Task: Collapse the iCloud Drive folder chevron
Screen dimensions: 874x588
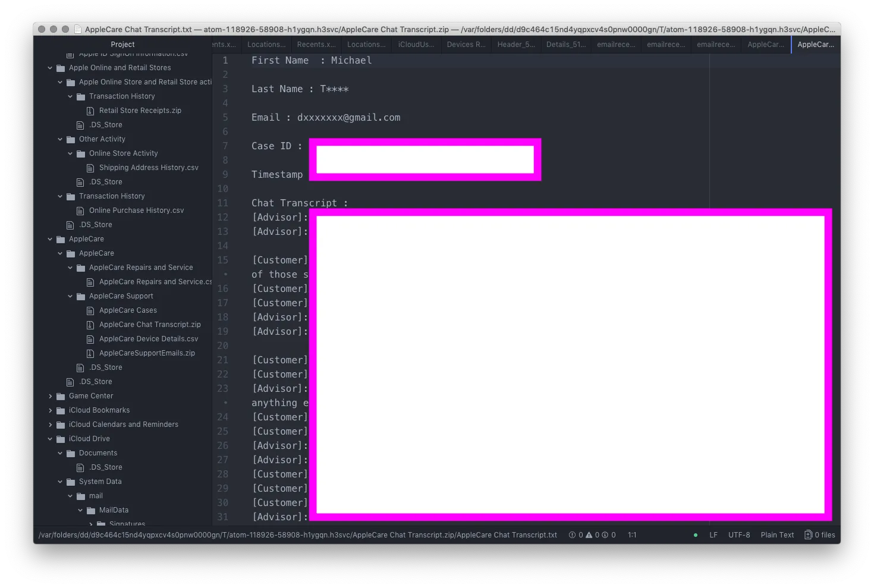Action: (50, 439)
